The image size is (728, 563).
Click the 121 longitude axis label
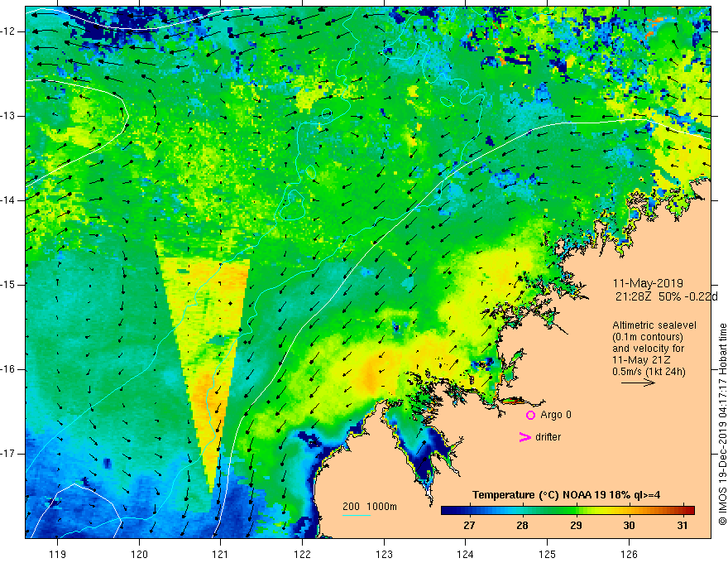point(221,554)
